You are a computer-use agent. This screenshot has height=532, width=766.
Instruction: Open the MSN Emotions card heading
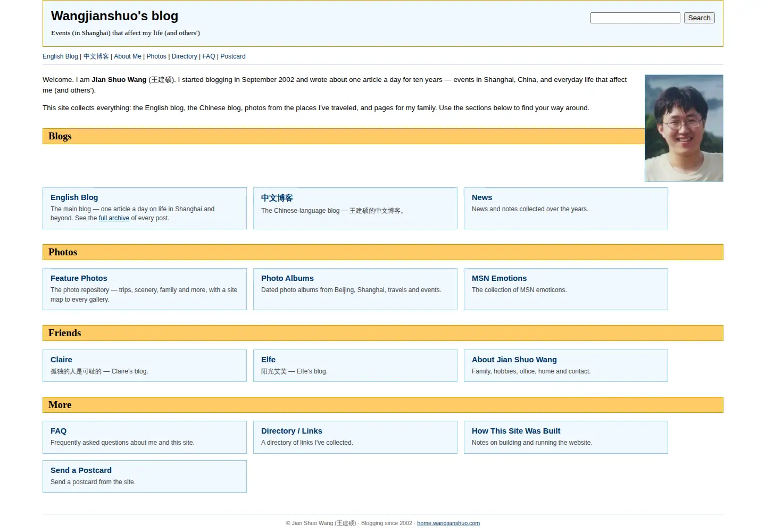click(499, 278)
